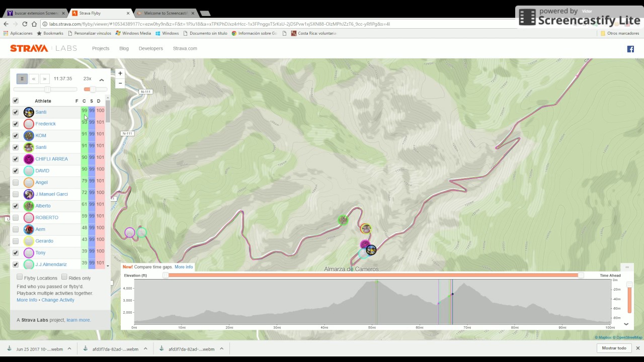Open the Developers menu item
Image resolution: width=644 pixels, height=362 pixels.
click(151, 48)
